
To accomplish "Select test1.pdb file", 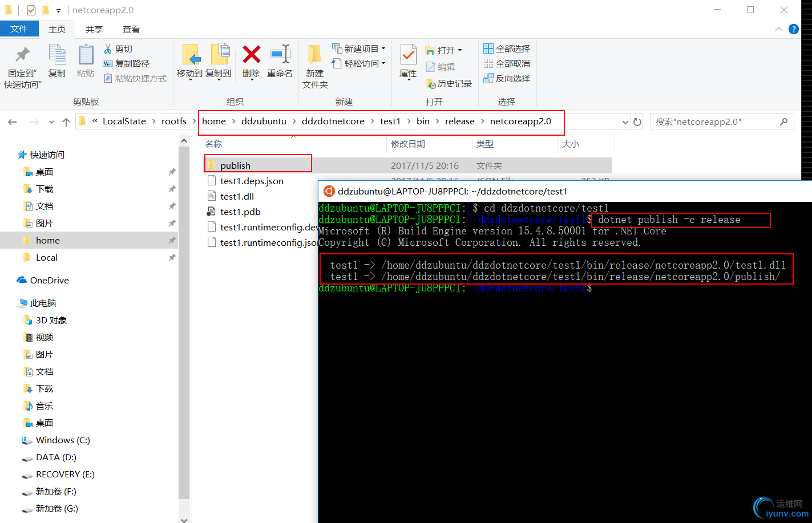I will [x=240, y=212].
